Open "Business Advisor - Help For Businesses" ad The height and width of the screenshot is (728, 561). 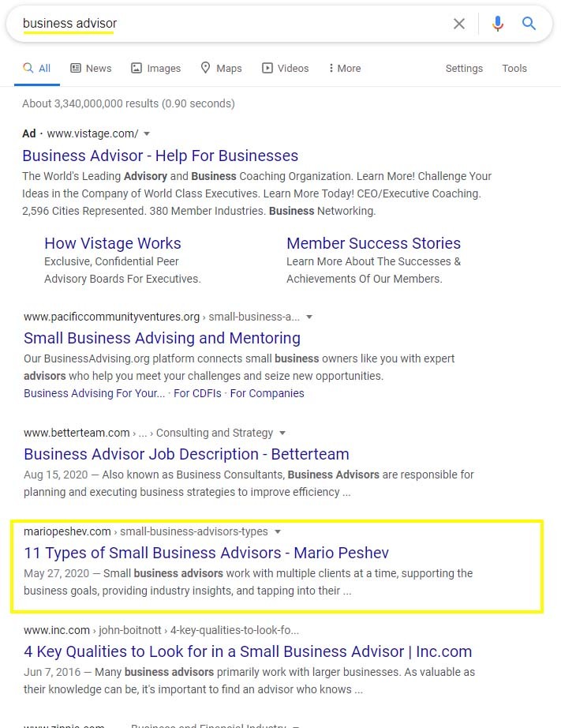(x=160, y=156)
